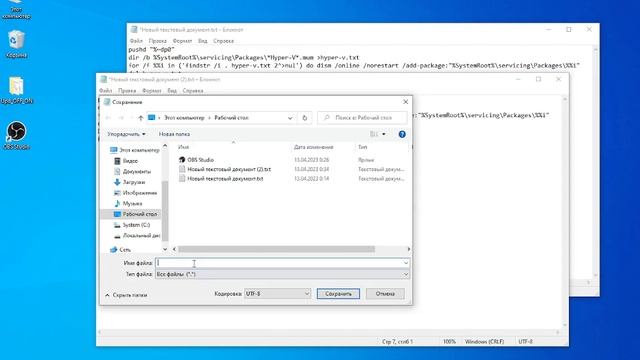Open Видео folder in navigation pane

click(x=130, y=161)
